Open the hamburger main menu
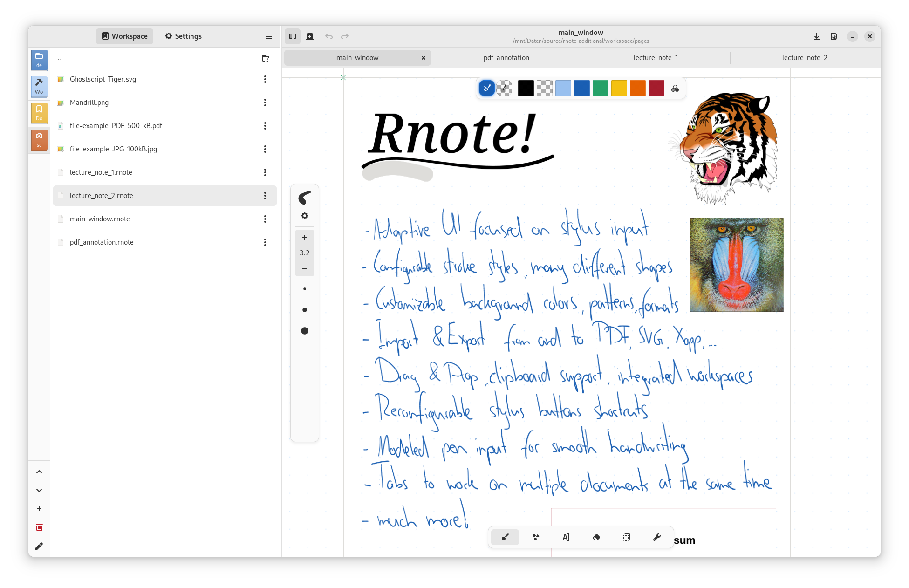The width and height of the screenshot is (909, 588). pyautogui.click(x=268, y=36)
